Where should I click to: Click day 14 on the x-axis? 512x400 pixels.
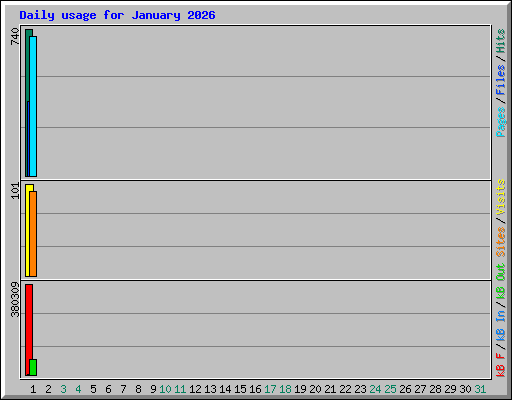point(225,389)
